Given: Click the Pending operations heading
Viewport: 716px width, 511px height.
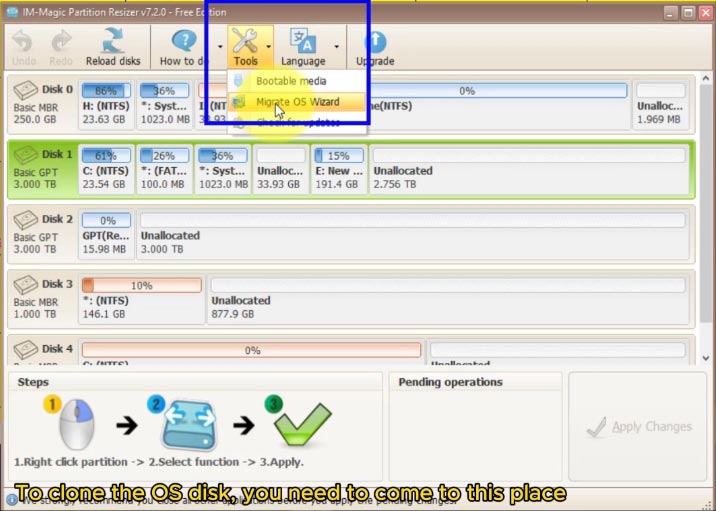Looking at the screenshot, I should (x=450, y=382).
